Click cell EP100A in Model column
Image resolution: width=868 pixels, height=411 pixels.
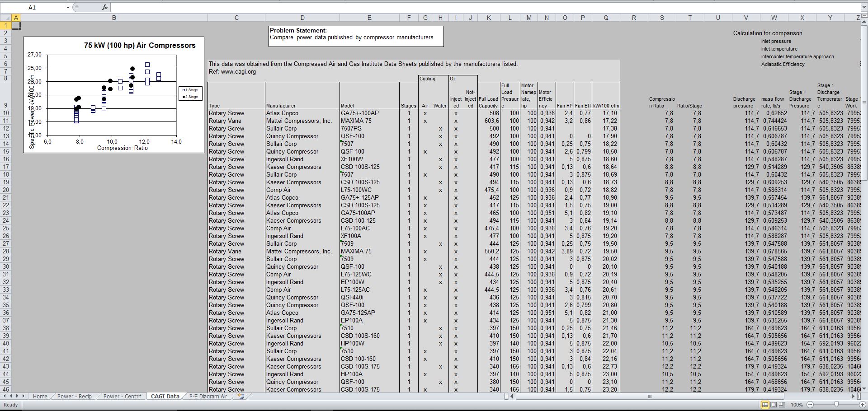tap(369, 320)
